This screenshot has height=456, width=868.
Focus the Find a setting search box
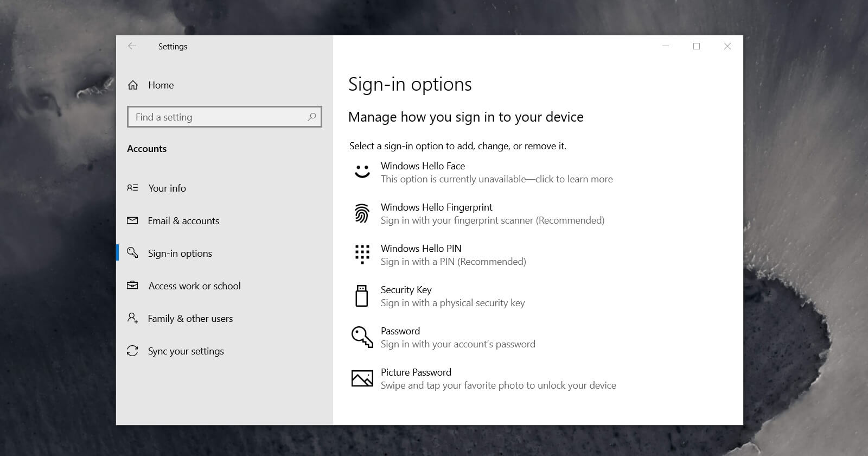pyautogui.click(x=217, y=117)
